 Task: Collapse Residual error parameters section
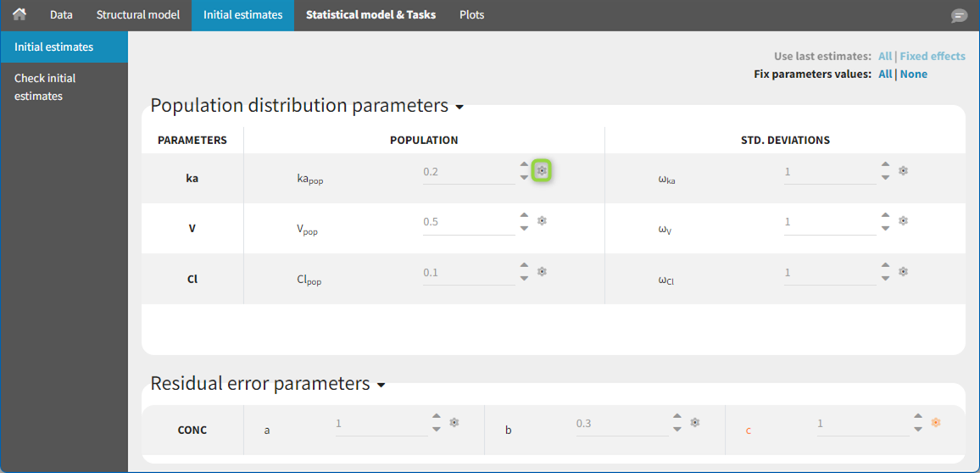(x=381, y=386)
